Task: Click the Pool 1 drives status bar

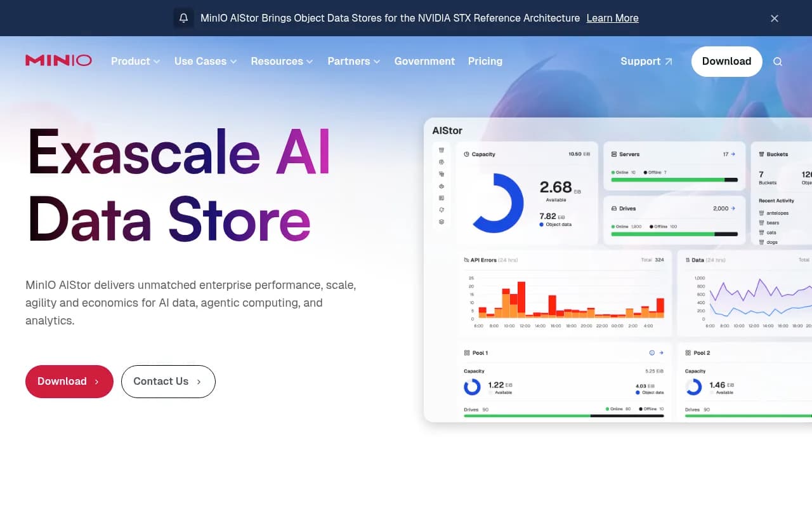Action: point(564,416)
